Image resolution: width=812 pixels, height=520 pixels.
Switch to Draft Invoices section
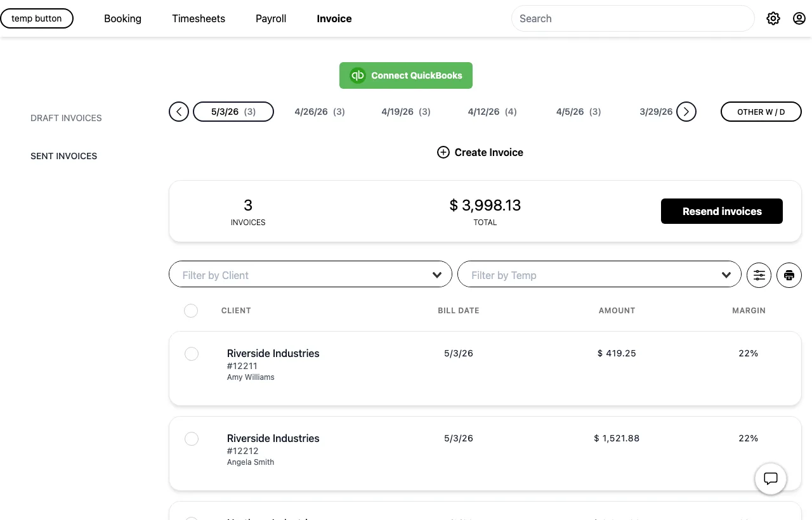(66, 118)
